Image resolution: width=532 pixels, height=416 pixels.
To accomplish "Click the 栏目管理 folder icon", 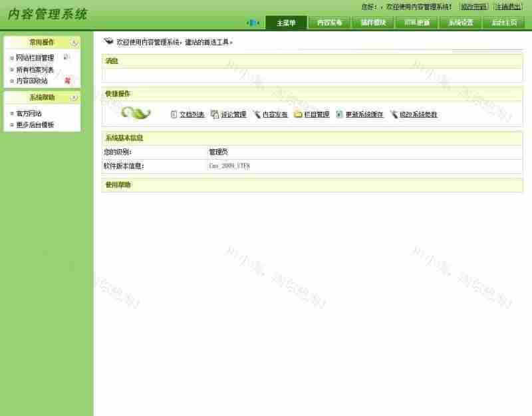I will point(299,114).
